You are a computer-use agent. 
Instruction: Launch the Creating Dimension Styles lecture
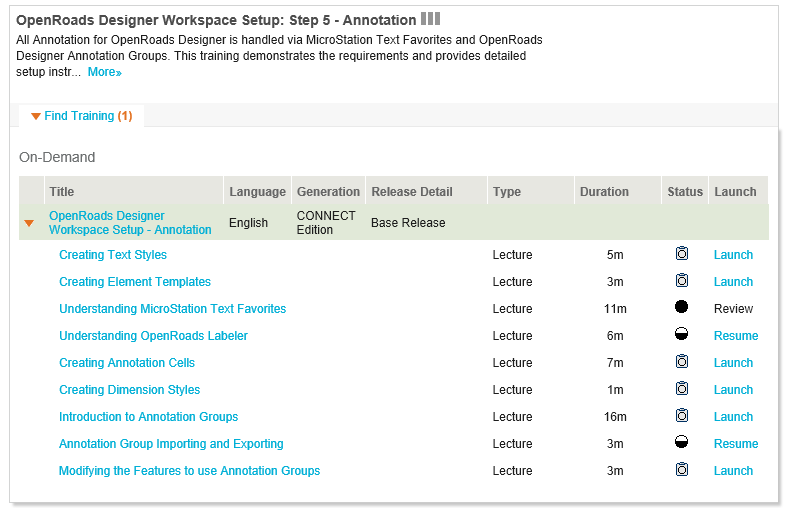coord(733,390)
